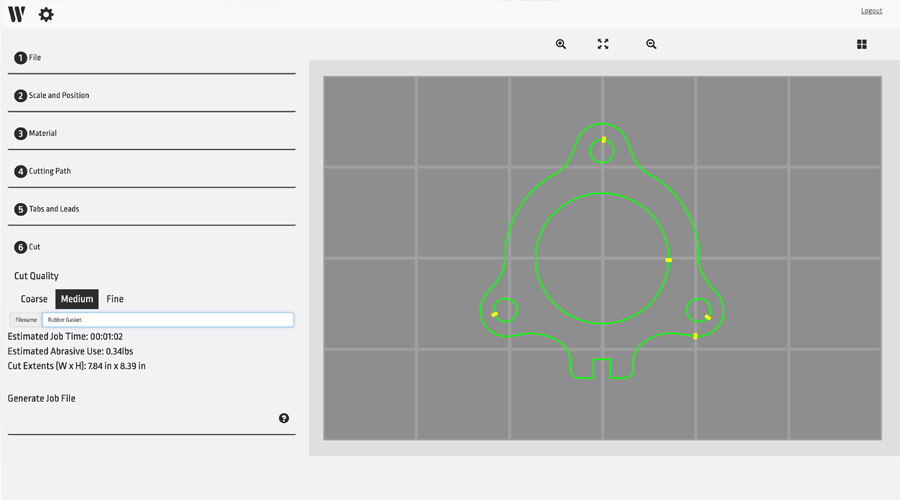This screenshot has width=900, height=500.
Task: Click the Filename input field
Action: point(168,320)
